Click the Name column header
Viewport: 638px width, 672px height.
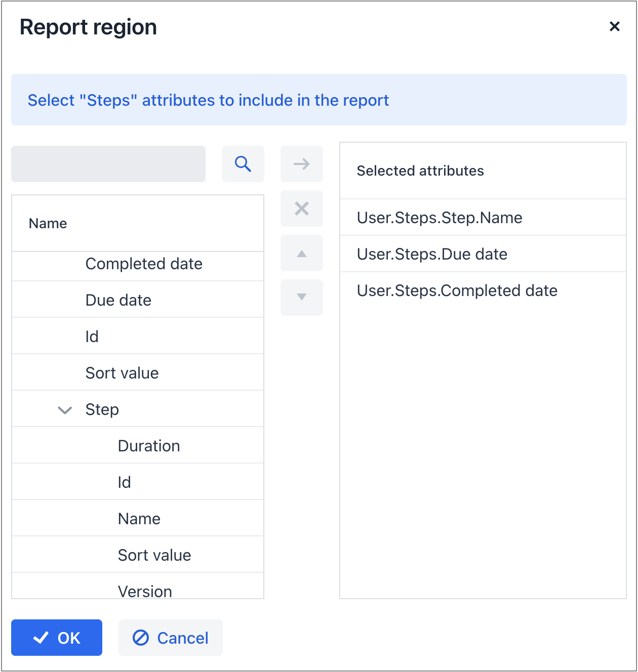pyautogui.click(x=48, y=224)
